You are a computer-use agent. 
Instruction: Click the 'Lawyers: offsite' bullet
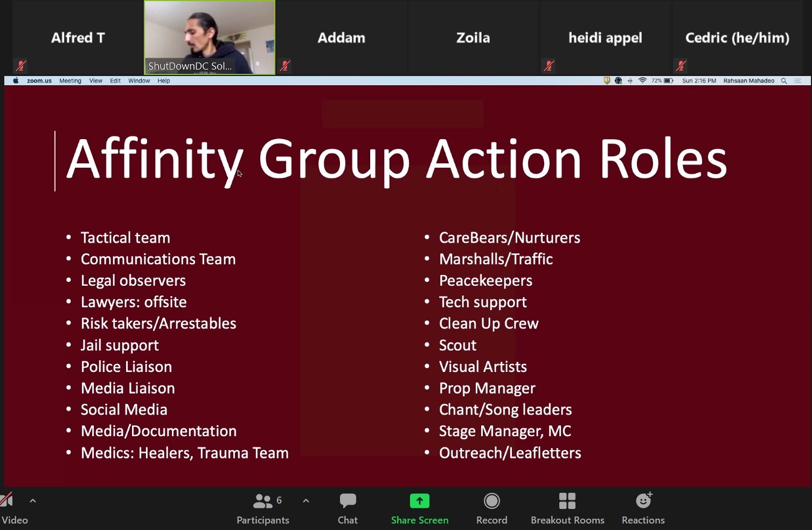click(134, 302)
